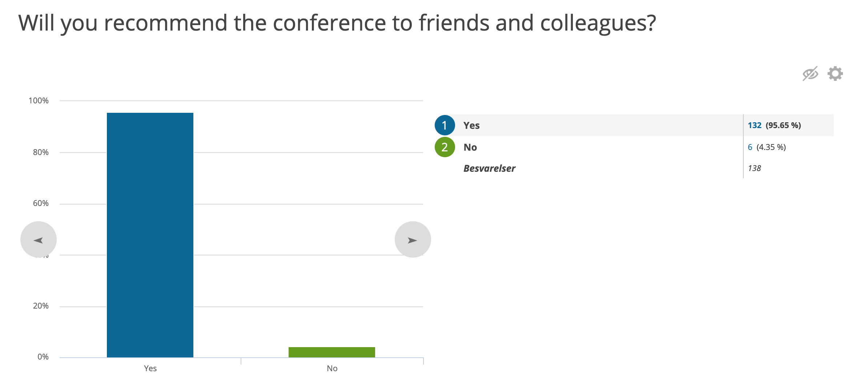Click the question title heading text
The width and height of the screenshot is (868, 385).
click(x=337, y=23)
